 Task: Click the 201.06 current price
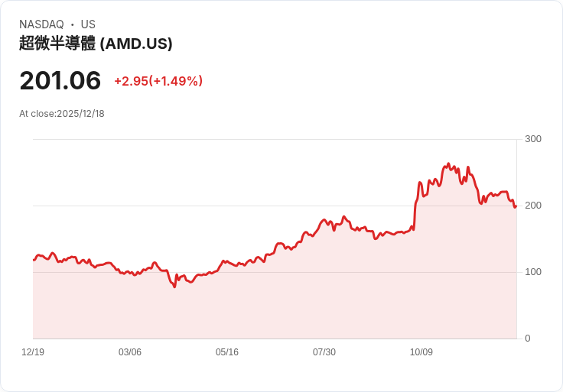tap(60, 80)
